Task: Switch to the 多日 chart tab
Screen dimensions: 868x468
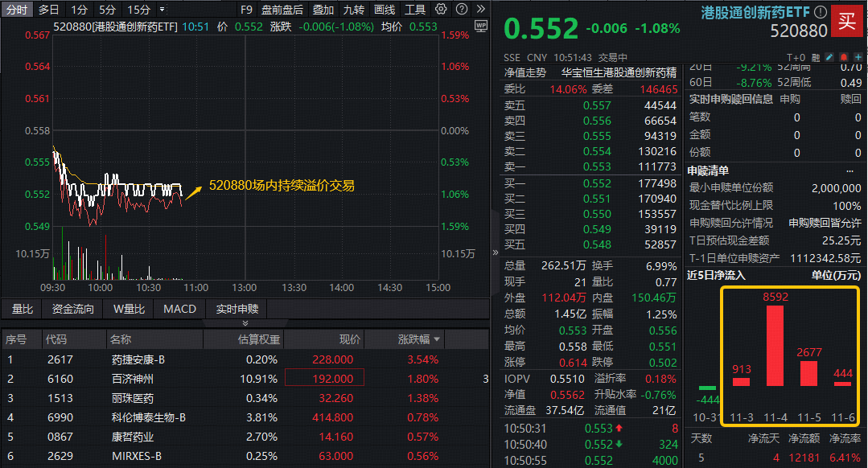Action: point(48,10)
